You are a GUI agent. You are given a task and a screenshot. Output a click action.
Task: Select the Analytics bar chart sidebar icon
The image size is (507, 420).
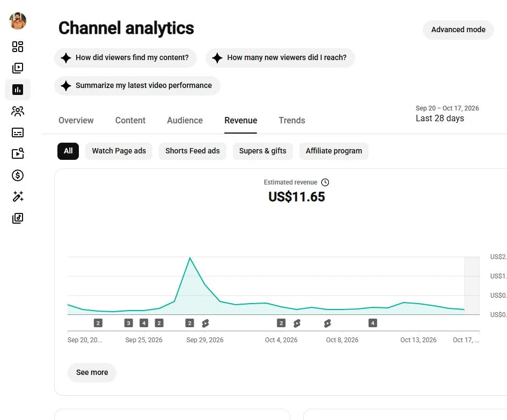coord(18,90)
